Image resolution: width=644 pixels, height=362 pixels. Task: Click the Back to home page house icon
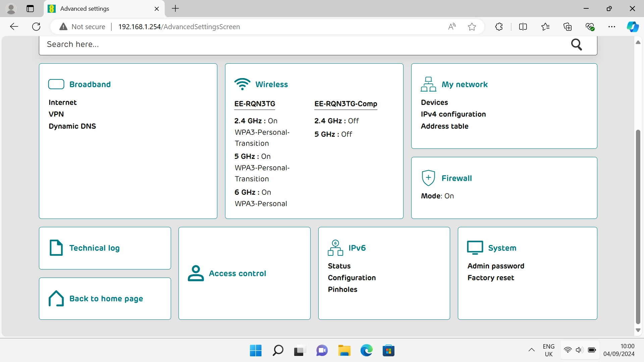[56, 298]
